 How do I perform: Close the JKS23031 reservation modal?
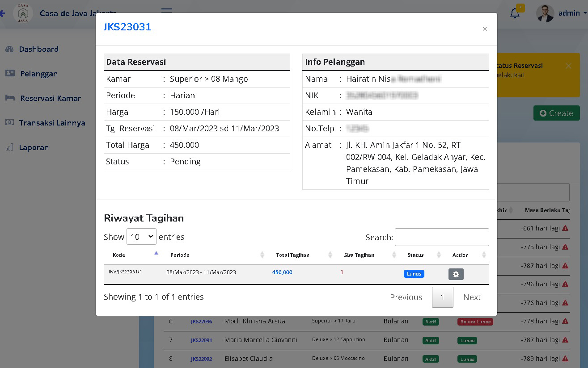485,29
